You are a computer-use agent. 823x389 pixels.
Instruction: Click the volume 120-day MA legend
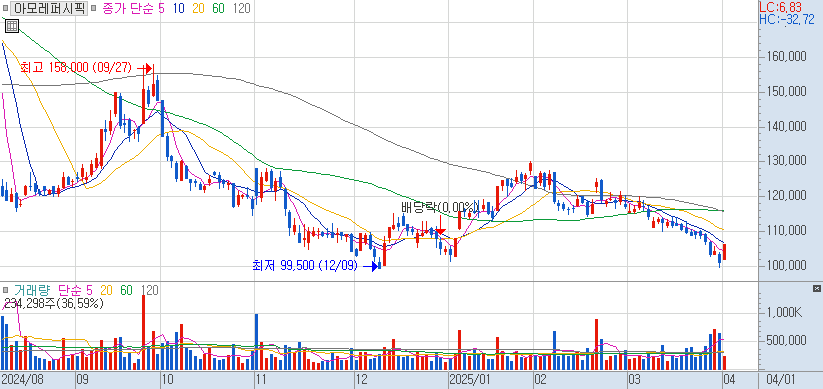click(x=150, y=290)
